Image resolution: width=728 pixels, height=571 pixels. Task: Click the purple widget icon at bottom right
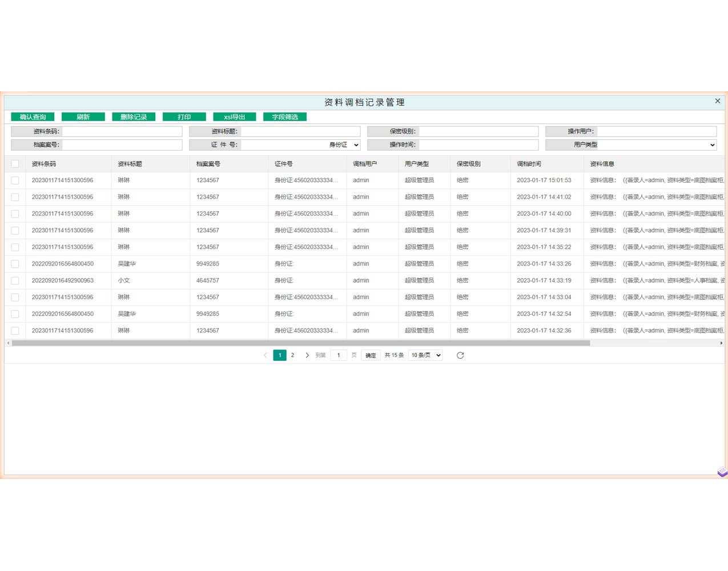(722, 472)
